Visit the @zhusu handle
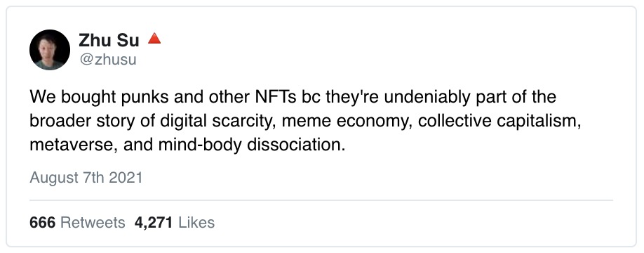The image size is (644, 253). coord(107,60)
